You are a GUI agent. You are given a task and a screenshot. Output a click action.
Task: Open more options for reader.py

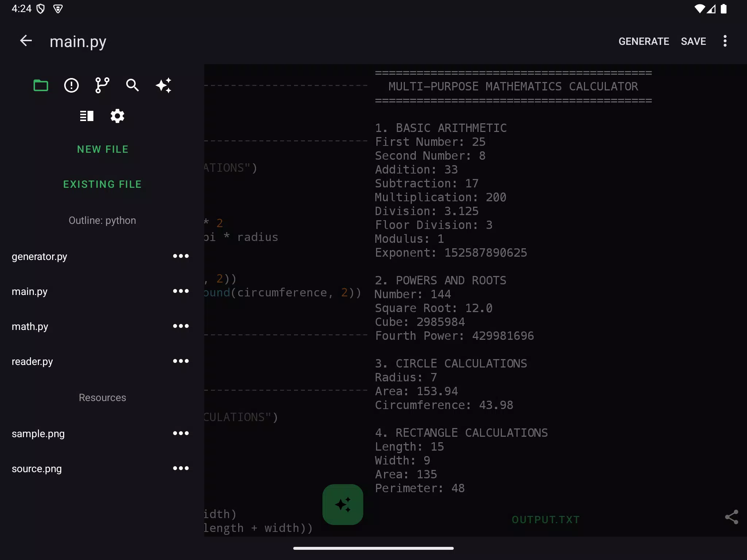pos(181,361)
